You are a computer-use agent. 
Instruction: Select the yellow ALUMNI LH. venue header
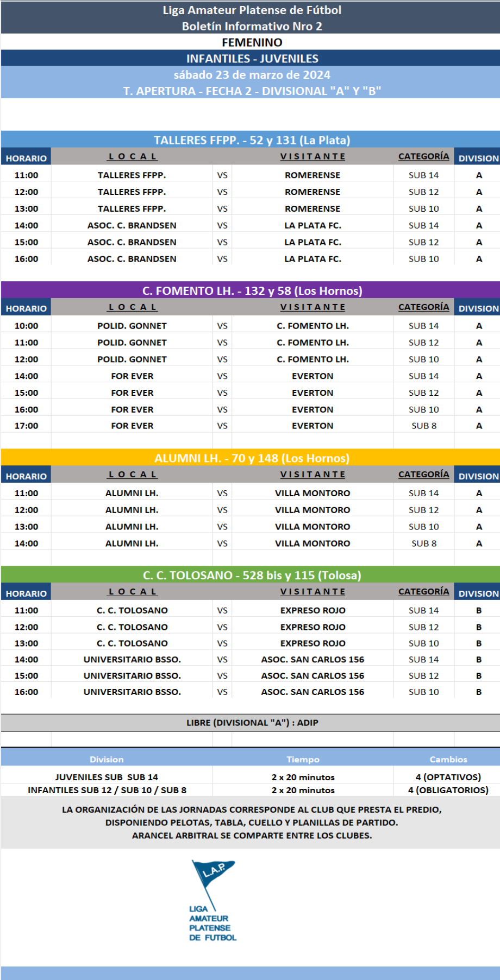252,458
